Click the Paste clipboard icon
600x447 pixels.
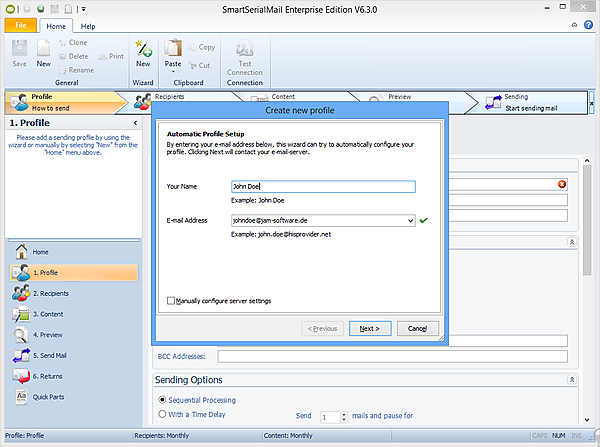(173, 49)
